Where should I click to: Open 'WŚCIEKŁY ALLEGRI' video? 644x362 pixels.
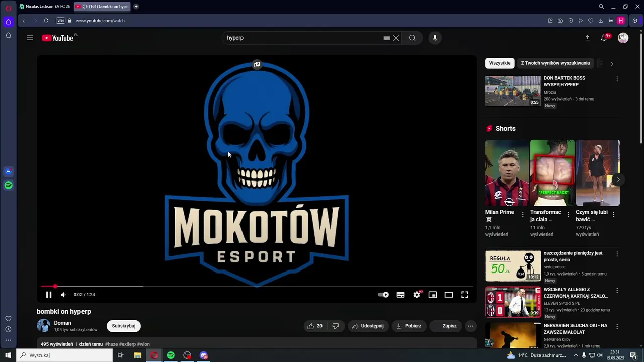click(x=513, y=302)
